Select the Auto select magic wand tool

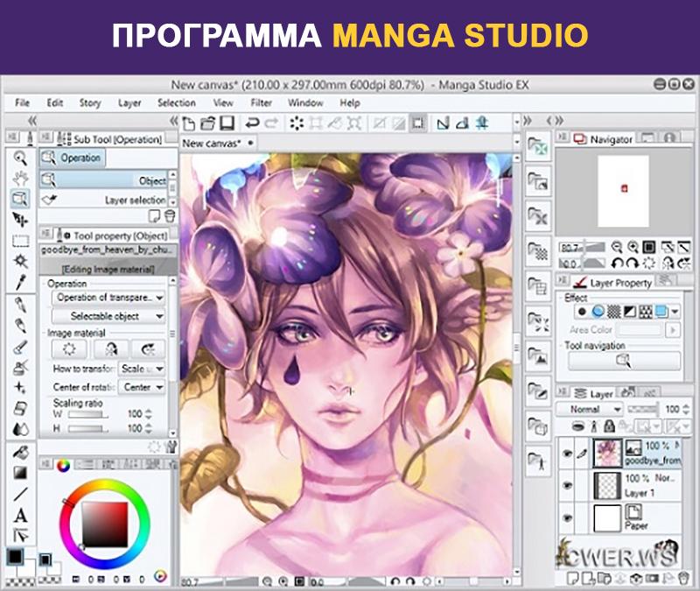[20, 261]
